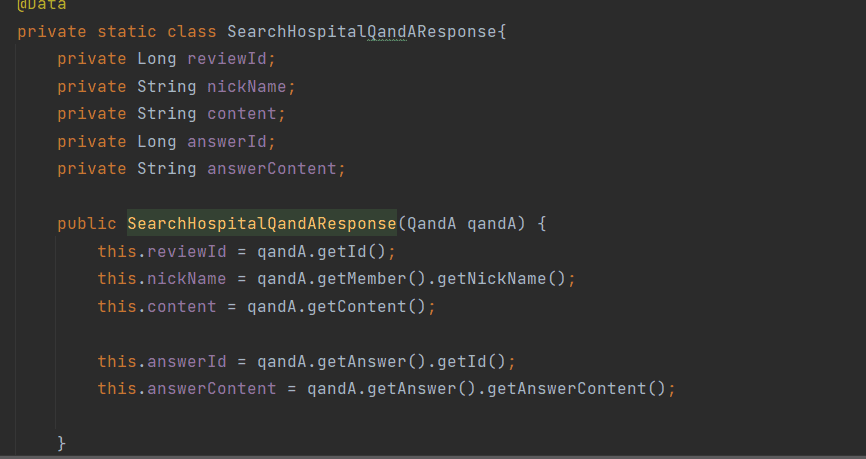Viewport: 866px width, 459px height.
Task: Click the constructor's closing curly brace
Action: click(62, 442)
